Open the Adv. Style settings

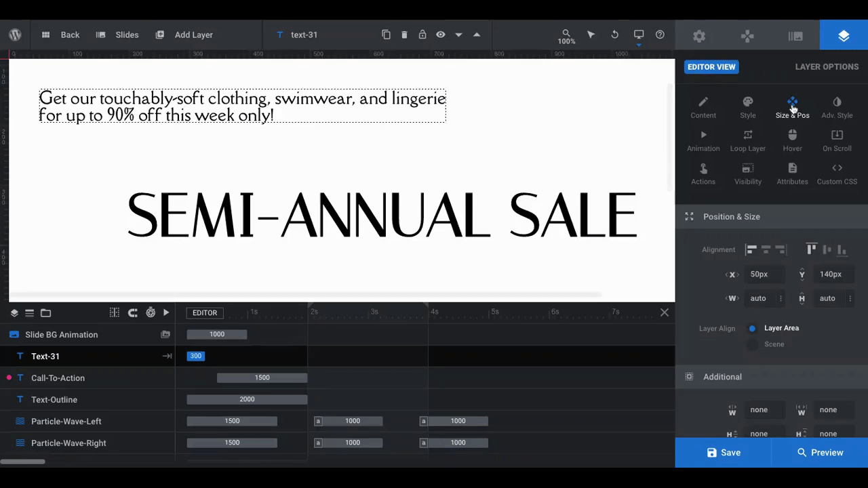(837, 108)
